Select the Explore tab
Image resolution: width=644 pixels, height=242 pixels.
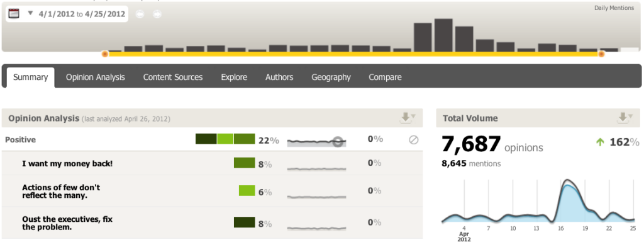coord(234,78)
